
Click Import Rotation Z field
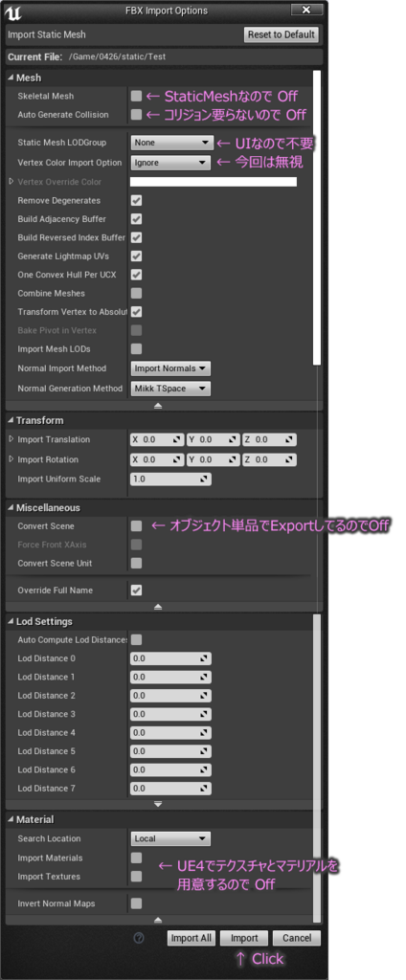tap(270, 460)
